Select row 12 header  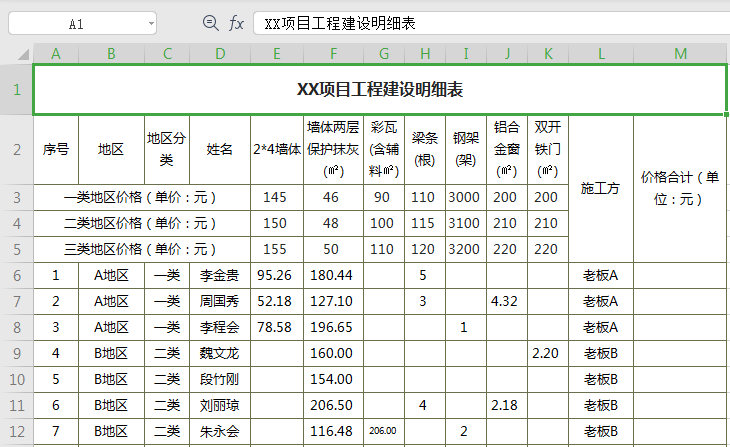click(17, 431)
